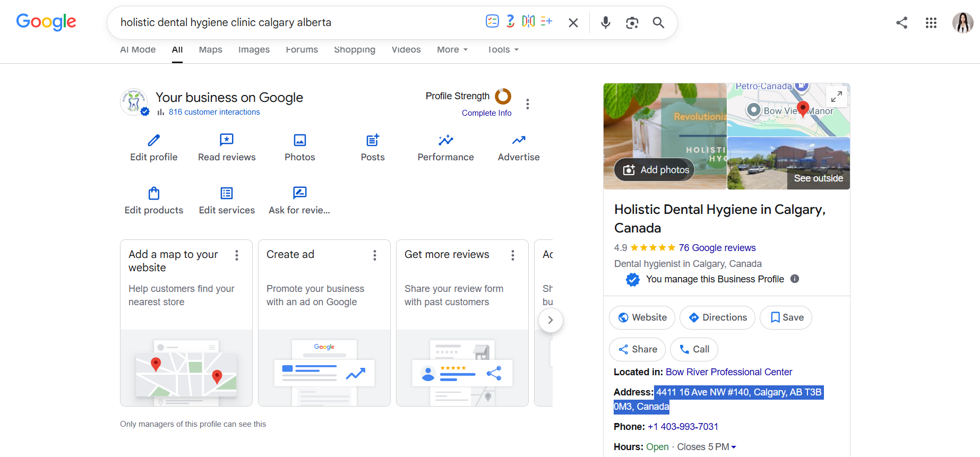Select the All results tab
Screen dimensions: 980x457
177,49
